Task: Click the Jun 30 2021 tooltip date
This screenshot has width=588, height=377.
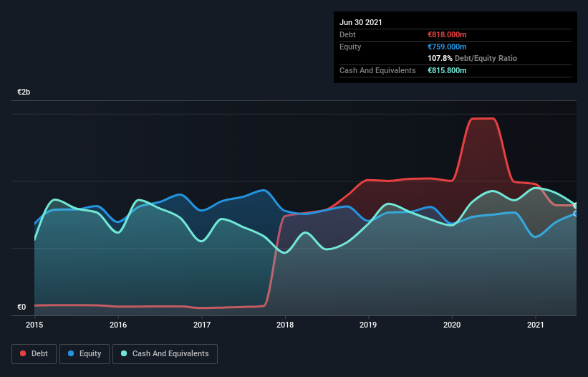Action: coord(361,22)
